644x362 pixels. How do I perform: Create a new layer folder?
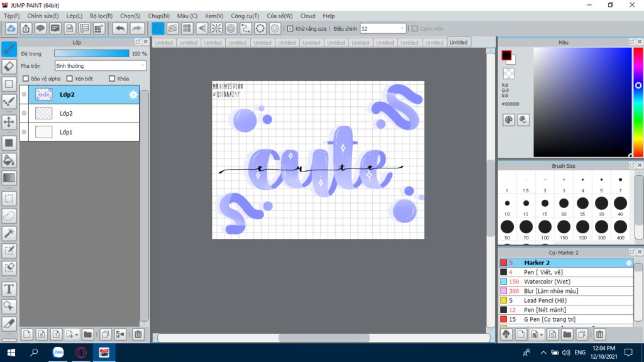[87, 334]
